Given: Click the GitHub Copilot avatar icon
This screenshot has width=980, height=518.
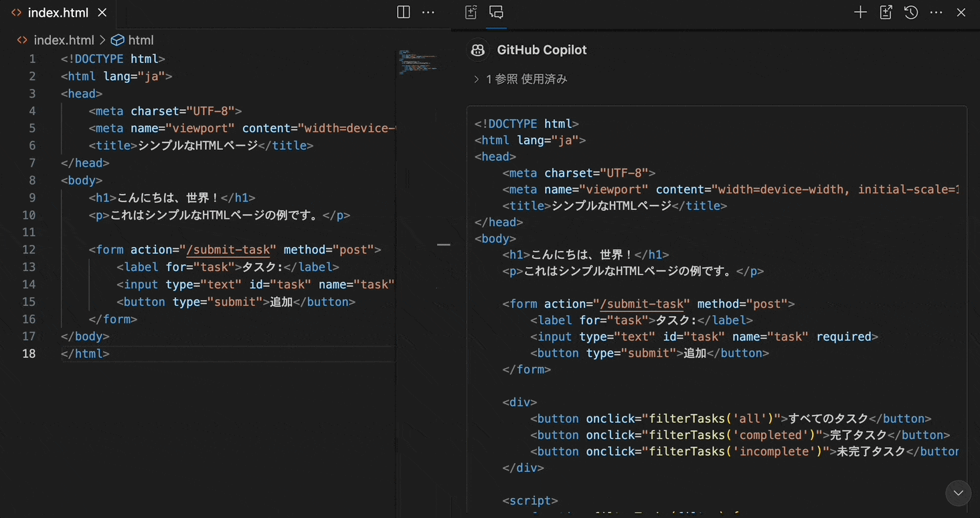Looking at the screenshot, I should coord(478,50).
